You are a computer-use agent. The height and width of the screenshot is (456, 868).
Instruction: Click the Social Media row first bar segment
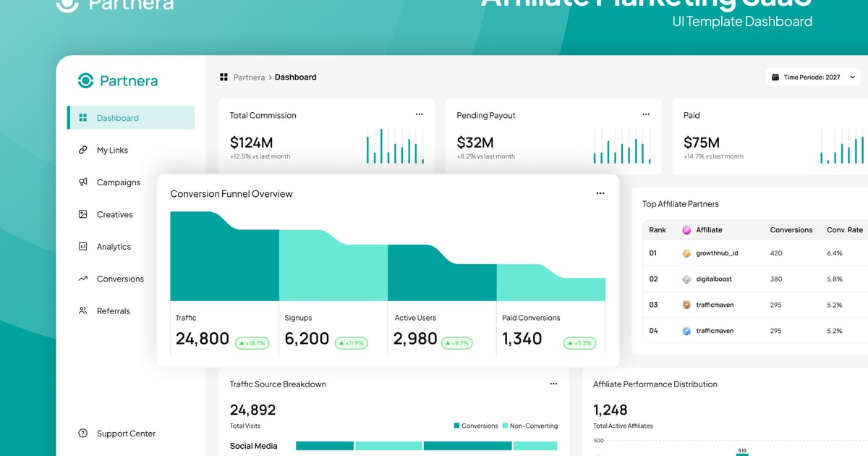coord(325,446)
